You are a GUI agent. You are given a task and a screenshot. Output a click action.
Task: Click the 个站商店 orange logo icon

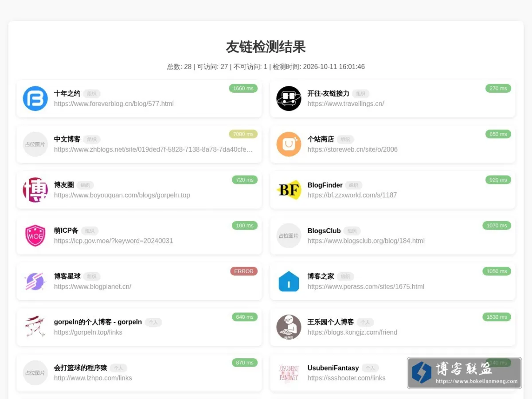(x=289, y=144)
